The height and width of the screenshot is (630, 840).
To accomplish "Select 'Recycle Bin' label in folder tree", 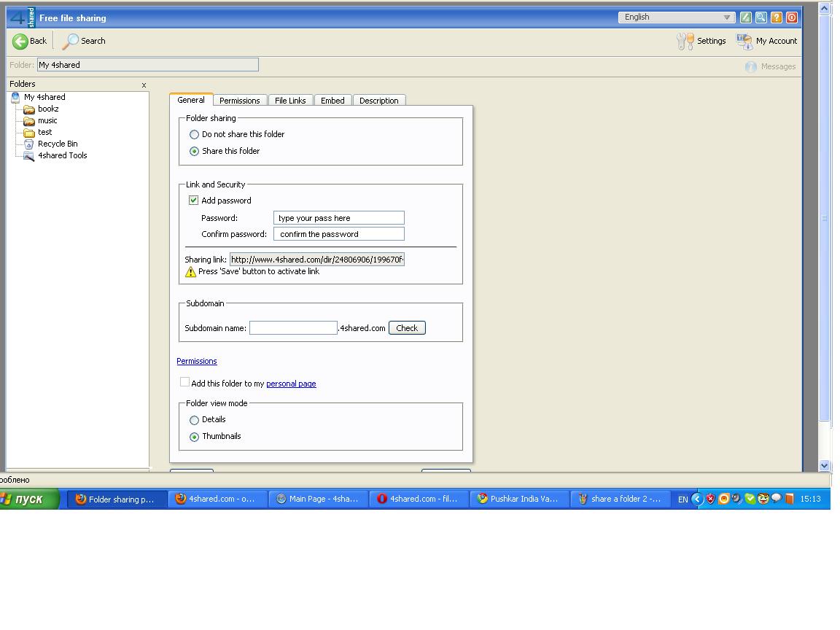I will [x=58, y=144].
